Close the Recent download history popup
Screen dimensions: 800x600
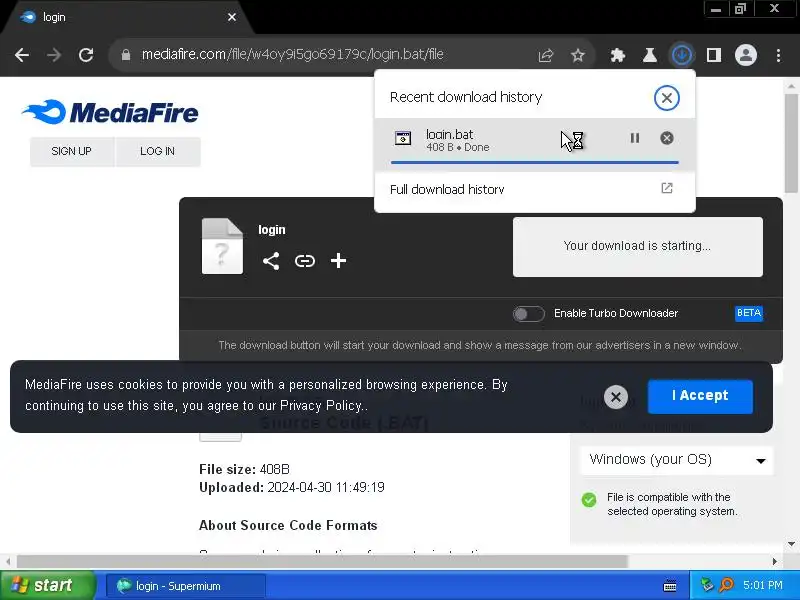pyautogui.click(x=666, y=97)
